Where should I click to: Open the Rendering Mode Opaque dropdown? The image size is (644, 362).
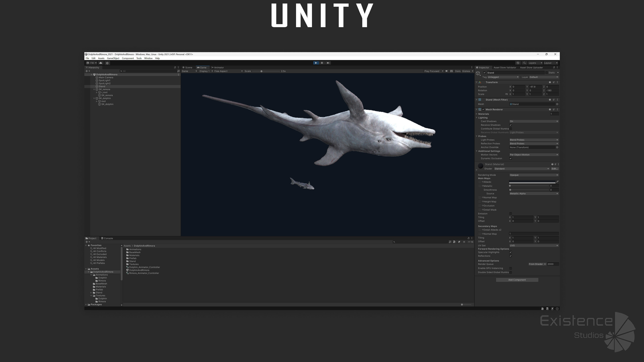coord(534,175)
